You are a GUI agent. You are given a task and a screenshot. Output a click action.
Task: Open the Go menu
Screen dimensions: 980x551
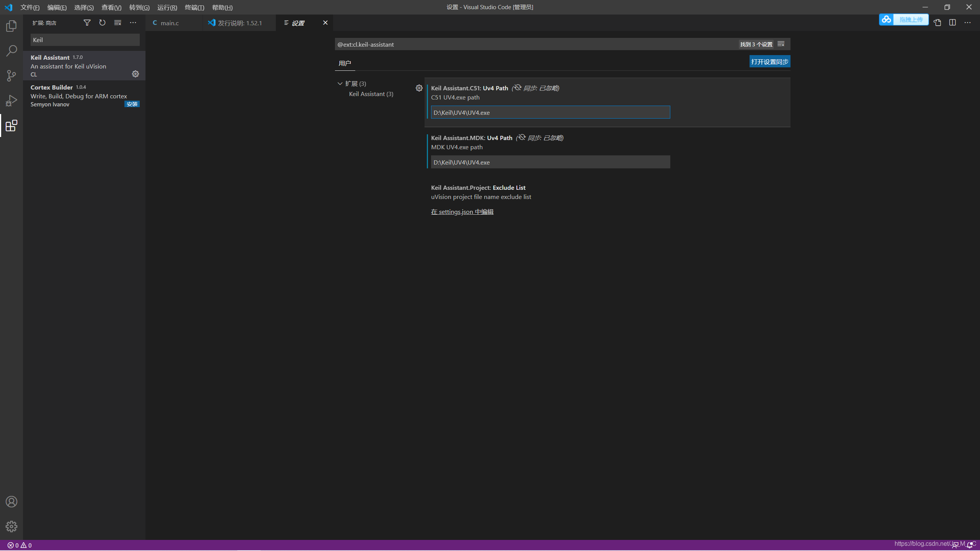(x=139, y=7)
